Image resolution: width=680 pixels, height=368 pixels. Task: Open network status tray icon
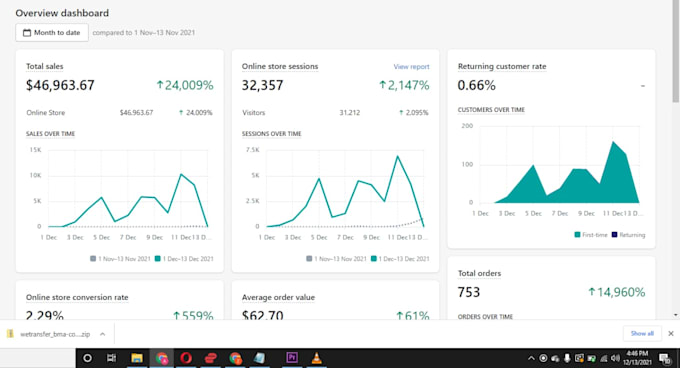pos(604,358)
